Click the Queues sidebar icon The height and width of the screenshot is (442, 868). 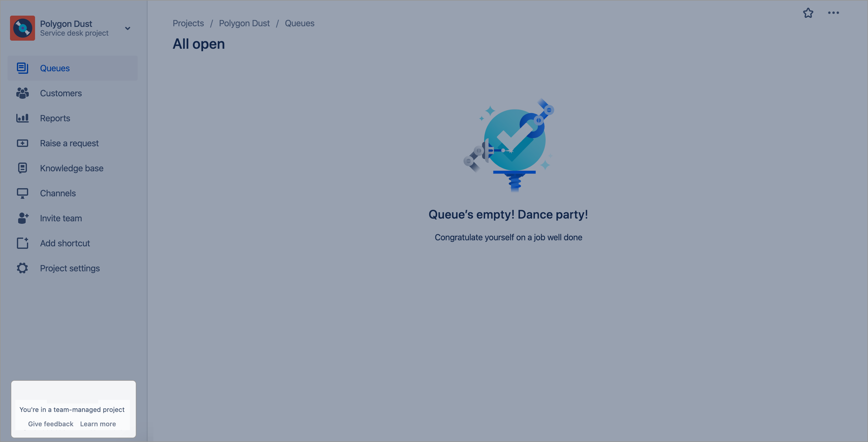22,68
